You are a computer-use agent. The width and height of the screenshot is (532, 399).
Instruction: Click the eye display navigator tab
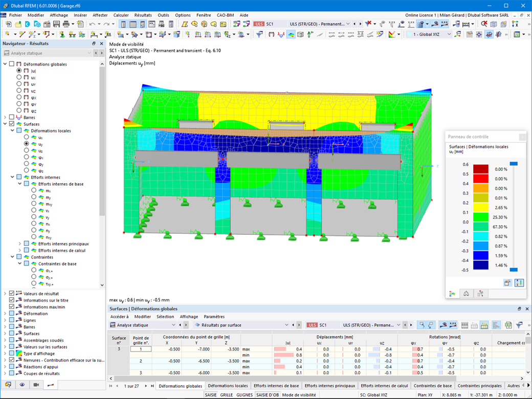point(22,385)
